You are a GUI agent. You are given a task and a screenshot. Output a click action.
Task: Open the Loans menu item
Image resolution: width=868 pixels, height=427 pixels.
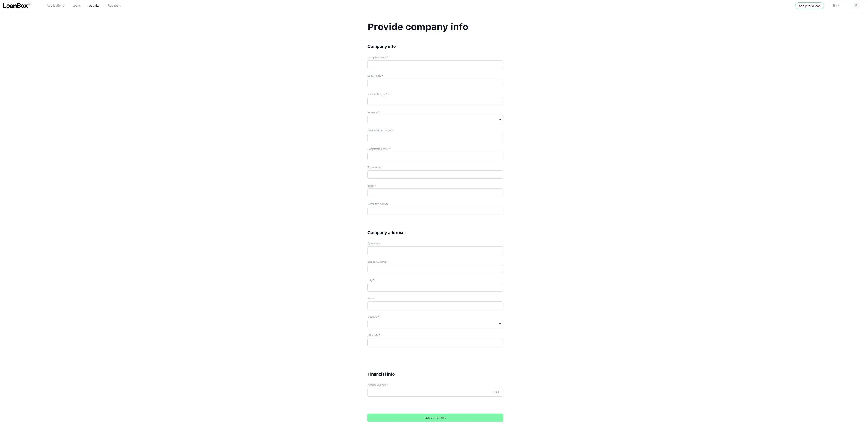coord(77,5)
